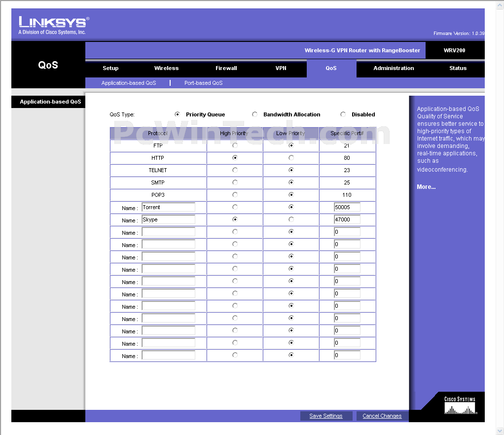This screenshot has width=504, height=435.
Task: Open the Wireless tab
Action: pyautogui.click(x=166, y=68)
